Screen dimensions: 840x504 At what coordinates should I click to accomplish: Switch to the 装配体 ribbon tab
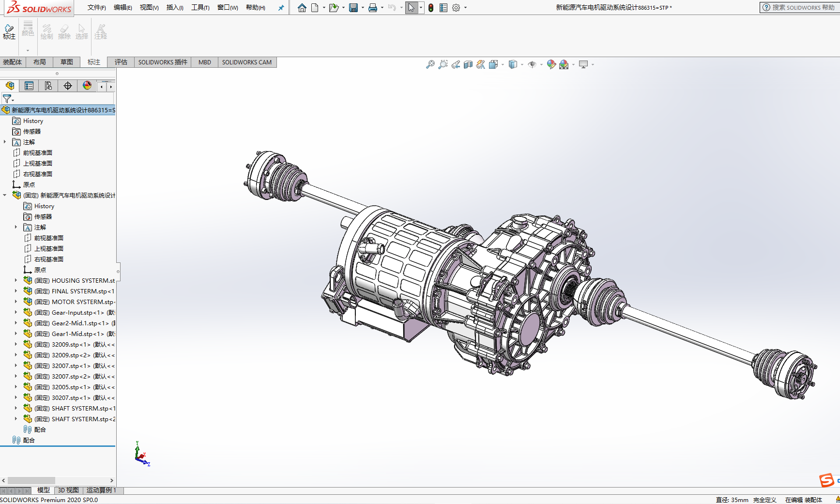point(13,62)
